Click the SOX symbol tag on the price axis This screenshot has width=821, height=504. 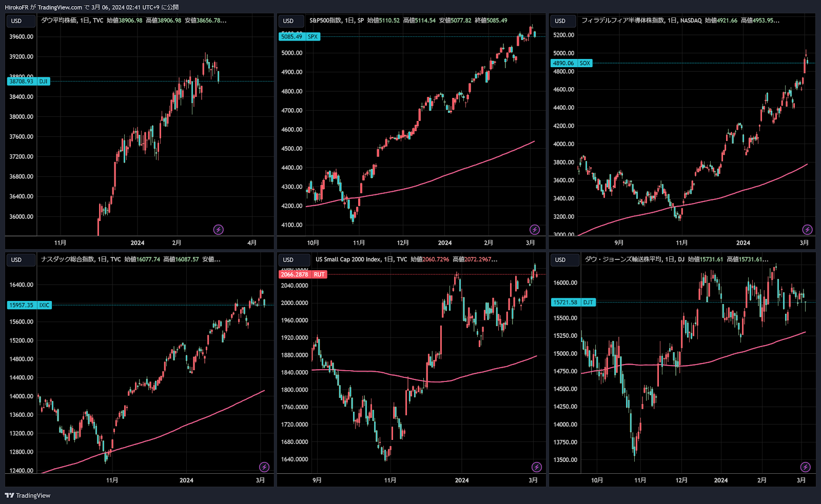click(585, 64)
